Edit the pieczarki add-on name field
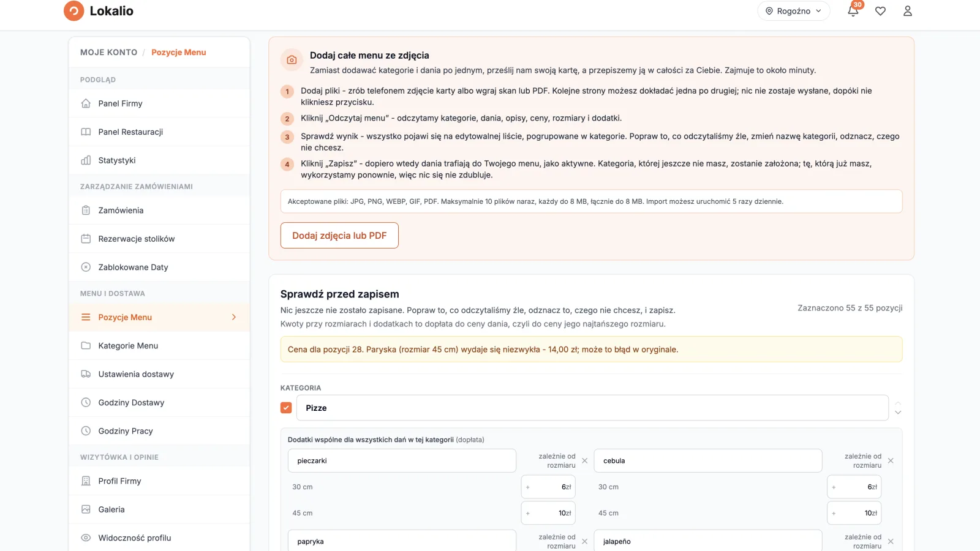Screen dimensions: 980x551 [x=402, y=461]
